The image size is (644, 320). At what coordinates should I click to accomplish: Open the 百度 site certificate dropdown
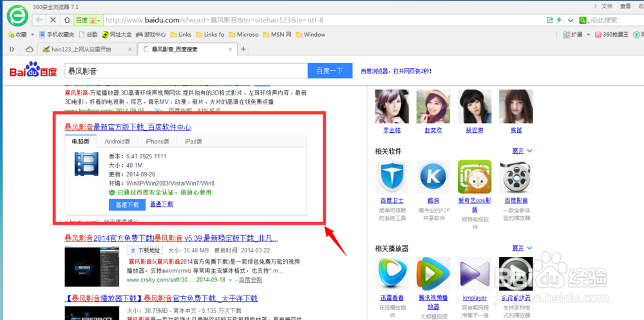click(x=88, y=20)
